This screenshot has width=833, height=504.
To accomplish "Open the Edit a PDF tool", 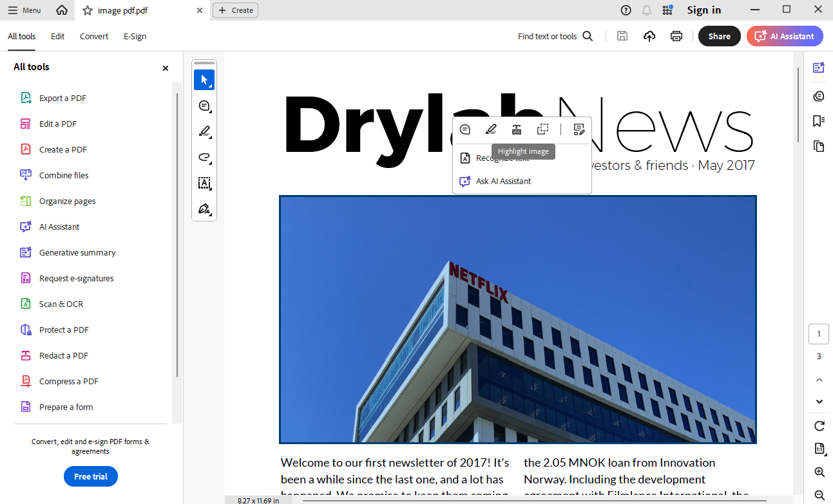I will tap(57, 124).
